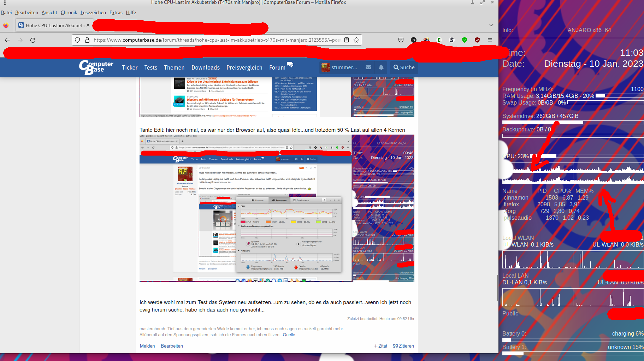
Task: Open the Suche search button
Action: pyautogui.click(x=404, y=67)
